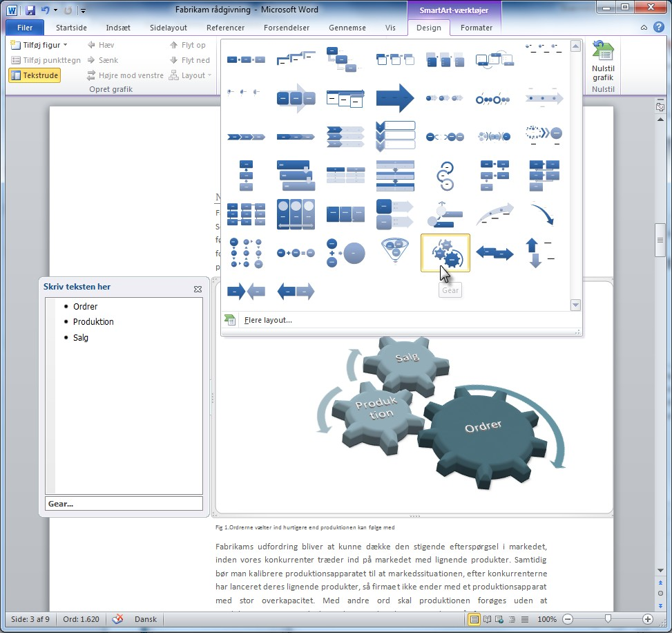
Task: Pick the Basic Process layout in first row
Action: coord(246,59)
